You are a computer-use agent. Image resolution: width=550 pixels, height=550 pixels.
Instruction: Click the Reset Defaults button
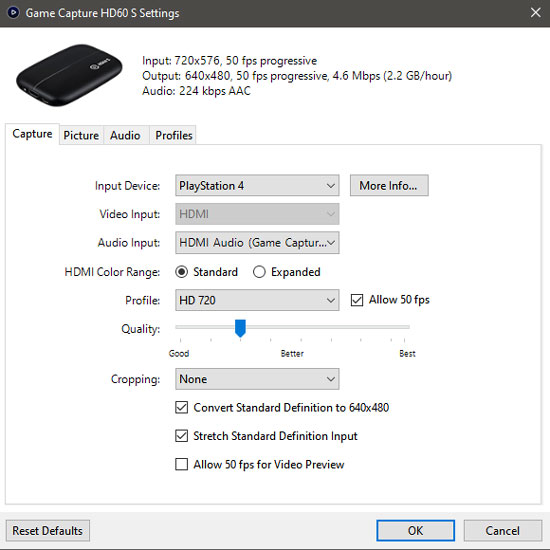[x=48, y=531]
